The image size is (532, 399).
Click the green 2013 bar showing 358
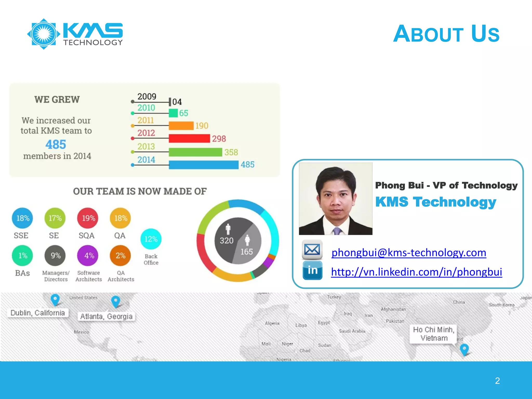[195, 152]
